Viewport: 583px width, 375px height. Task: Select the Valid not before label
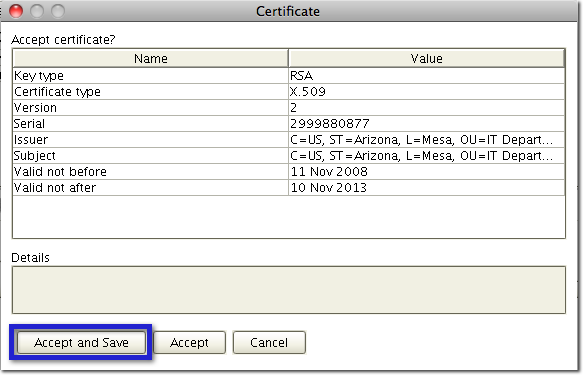click(x=151, y=172)
